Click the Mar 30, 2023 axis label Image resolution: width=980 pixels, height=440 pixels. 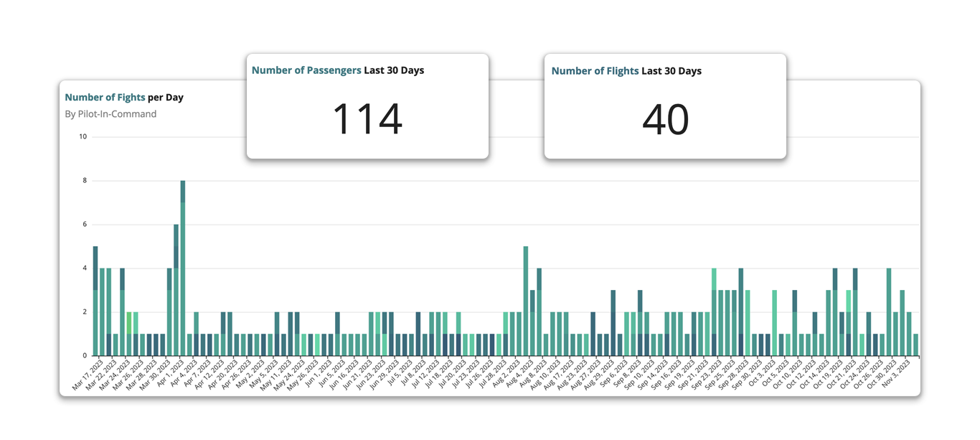pyautogui.click(x=154, y=375)
